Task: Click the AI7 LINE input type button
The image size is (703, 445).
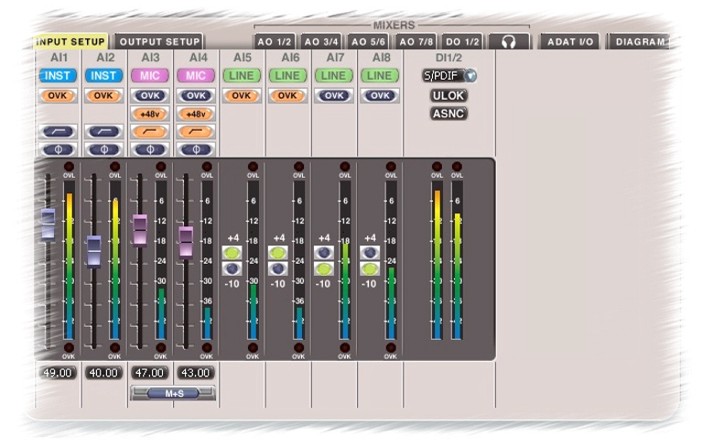Action: point(334,76)
